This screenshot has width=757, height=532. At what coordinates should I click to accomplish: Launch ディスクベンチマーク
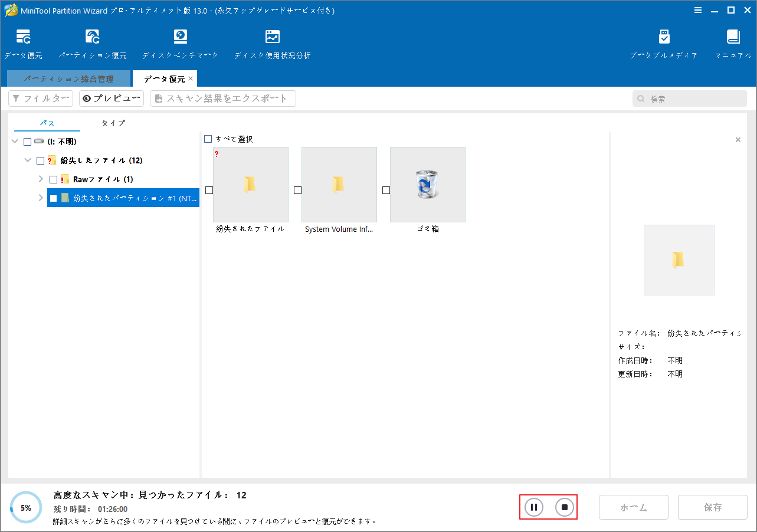[x=180, y=37]
